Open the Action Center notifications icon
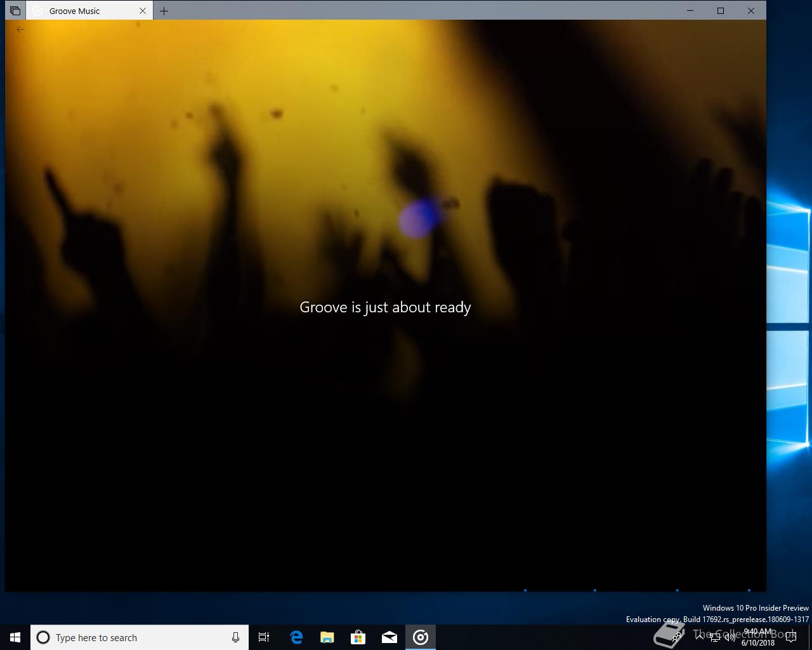The height and width of the screenshot is (650, 812). (790, 637)
